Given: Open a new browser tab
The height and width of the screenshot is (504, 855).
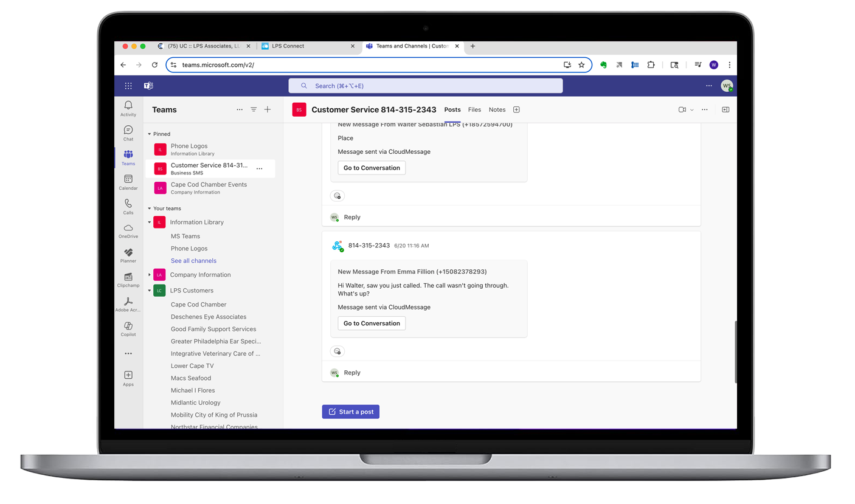Looking at the screenshot, I should (472, 46).
